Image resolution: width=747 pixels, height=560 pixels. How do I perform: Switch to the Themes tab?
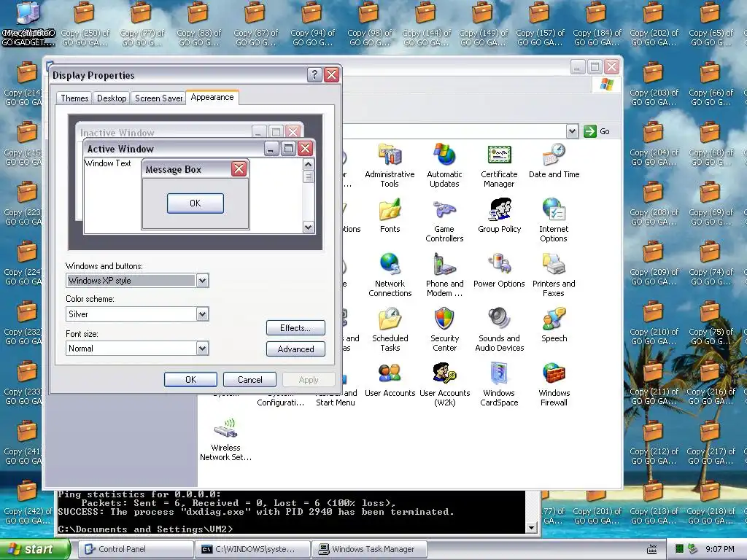(x=74, y=98)
